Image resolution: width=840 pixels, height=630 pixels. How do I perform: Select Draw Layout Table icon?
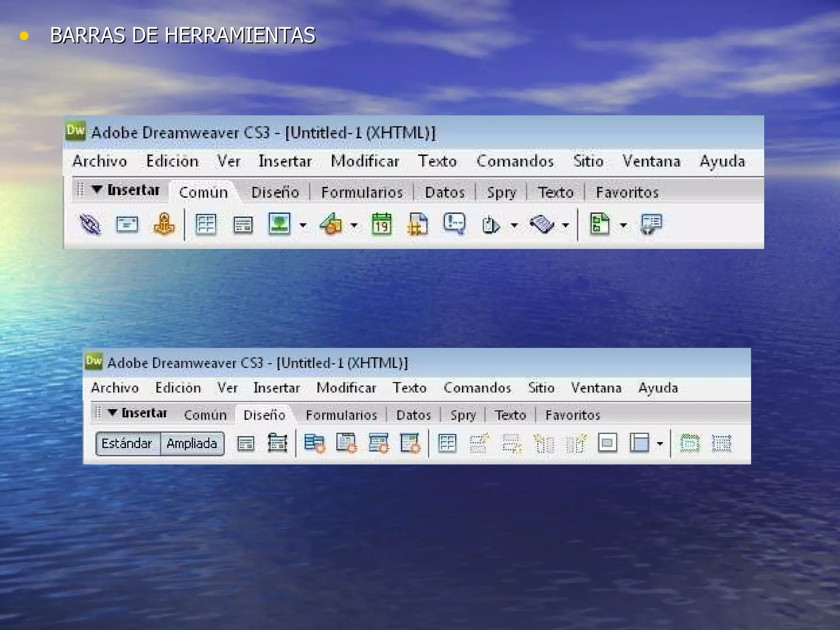(x=689, y=443)
